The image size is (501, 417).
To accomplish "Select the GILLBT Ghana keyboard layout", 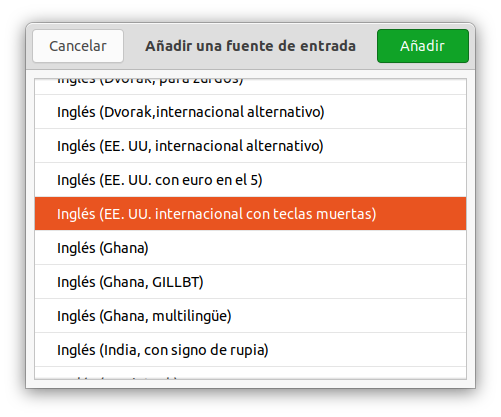I will click(x=250, y=282).
